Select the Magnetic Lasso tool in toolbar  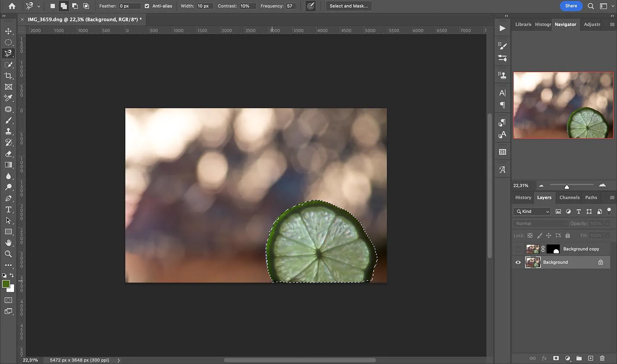tap(8, 53)
